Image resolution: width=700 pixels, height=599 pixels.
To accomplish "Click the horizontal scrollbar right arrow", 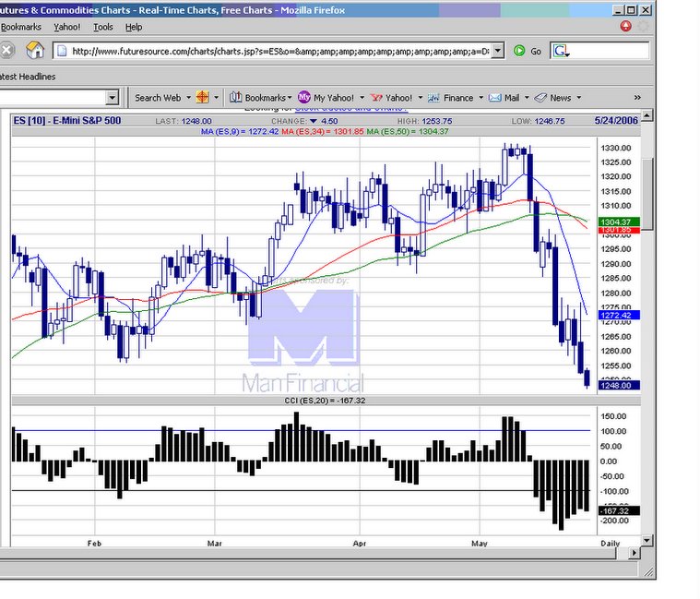I will (634, 553).
